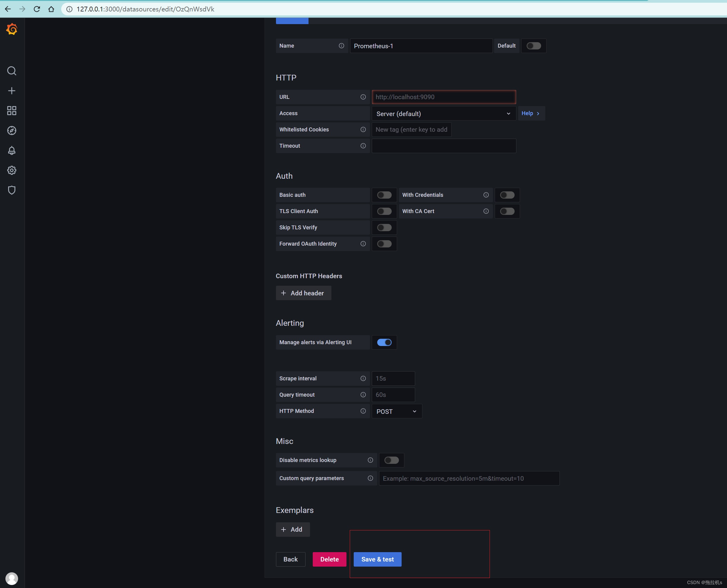
Task: Click info icon beside Whitelisted Cookies
Action: click(363, 129)
